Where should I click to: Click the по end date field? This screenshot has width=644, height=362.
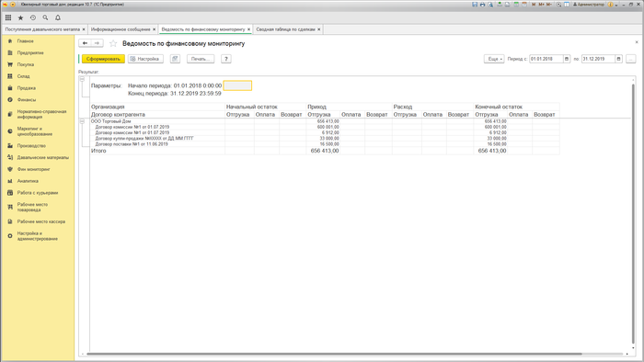tap(598, 59)
